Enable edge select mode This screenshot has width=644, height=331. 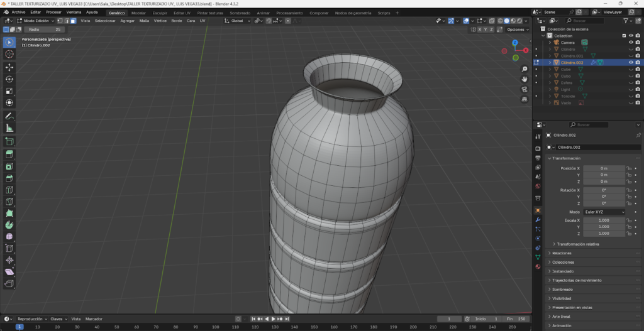(x=67, y=21)
